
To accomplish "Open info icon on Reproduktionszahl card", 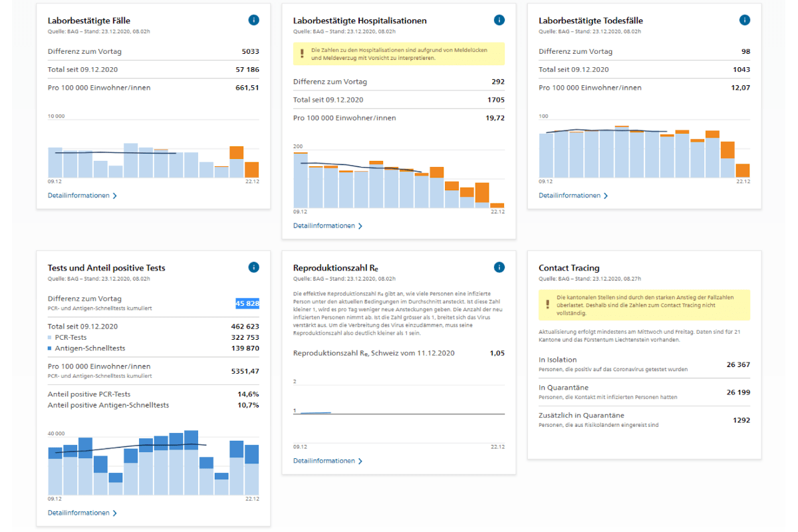I will 499,267.
